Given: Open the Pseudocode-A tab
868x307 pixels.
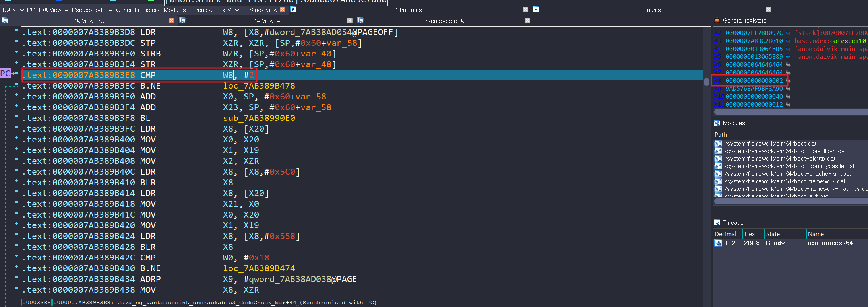Looking at the screenshot, I should (x=444, y=21).
